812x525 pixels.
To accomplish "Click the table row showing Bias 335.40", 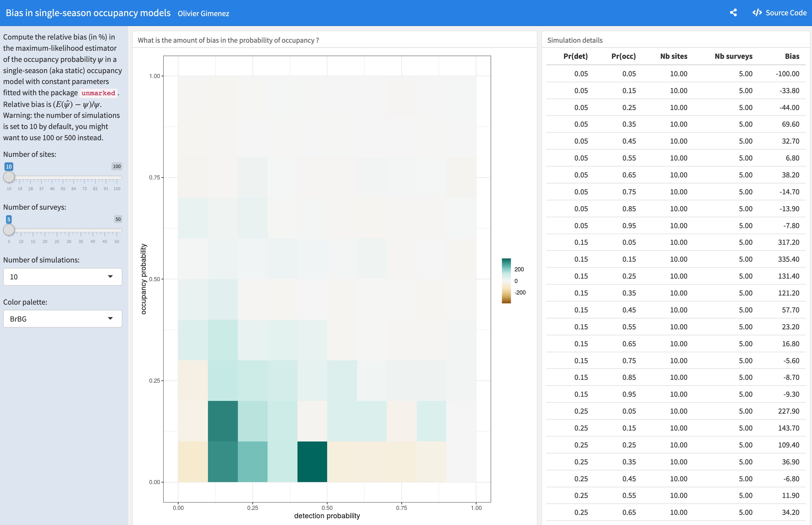I will click(679, 259).
